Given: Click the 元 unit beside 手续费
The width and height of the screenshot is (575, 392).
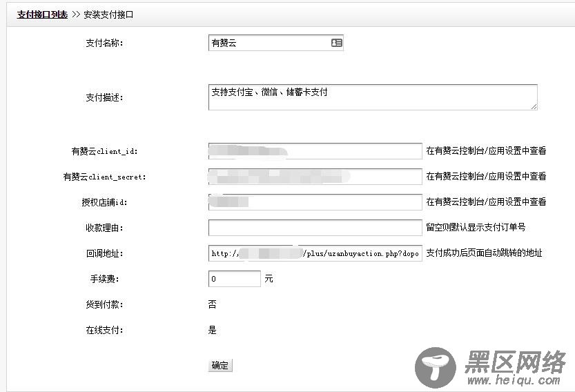Looking at the screenshot, I should [x=269, y=279].
